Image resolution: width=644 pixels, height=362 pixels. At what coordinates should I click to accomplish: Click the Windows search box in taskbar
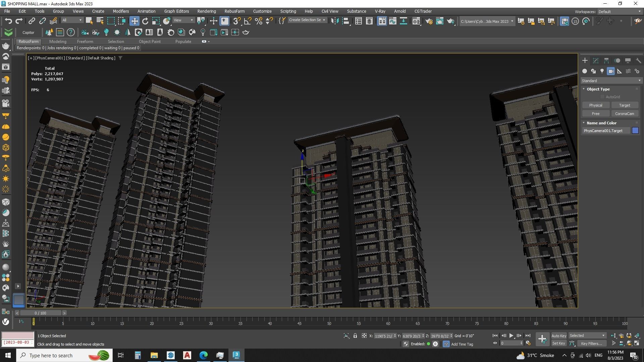point(64,355)
